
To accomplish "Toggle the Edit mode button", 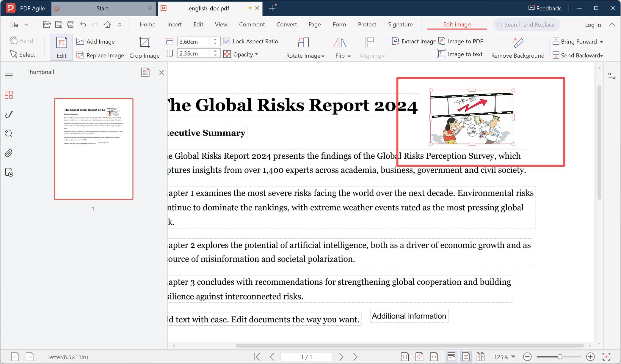I will 61,48.
